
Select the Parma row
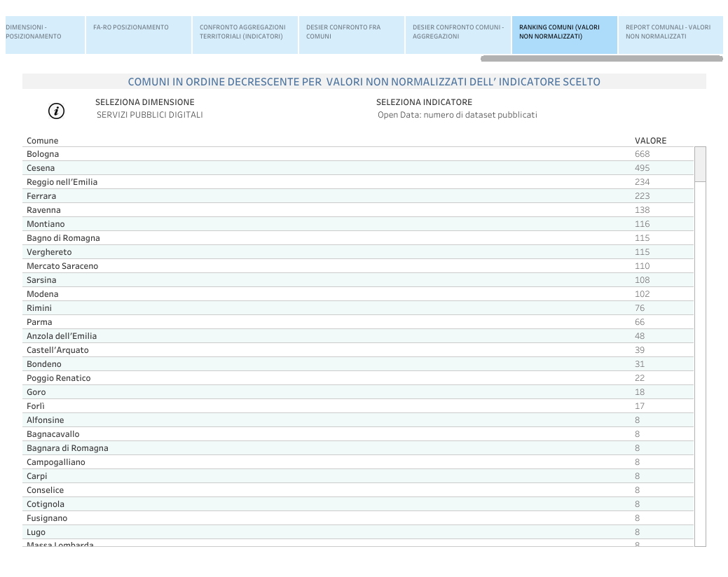click(358, 322)
